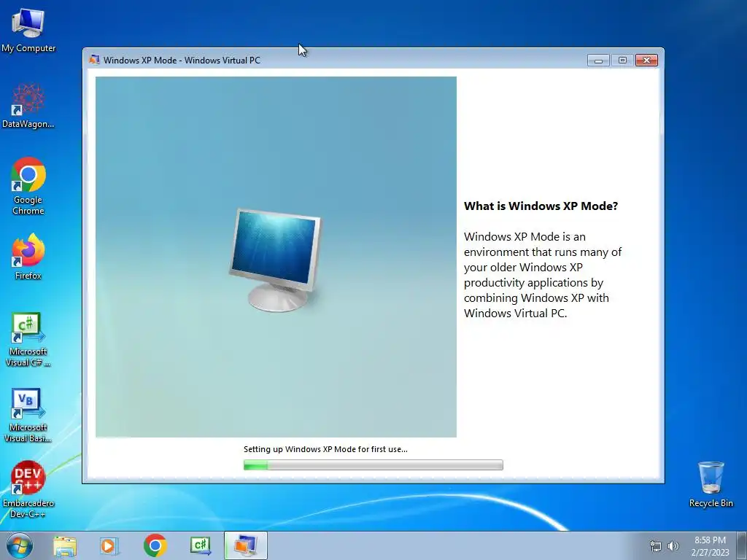Minimize the Windows XP Mode window
This screenshot has width=747, height=560.
pos(598,60)
